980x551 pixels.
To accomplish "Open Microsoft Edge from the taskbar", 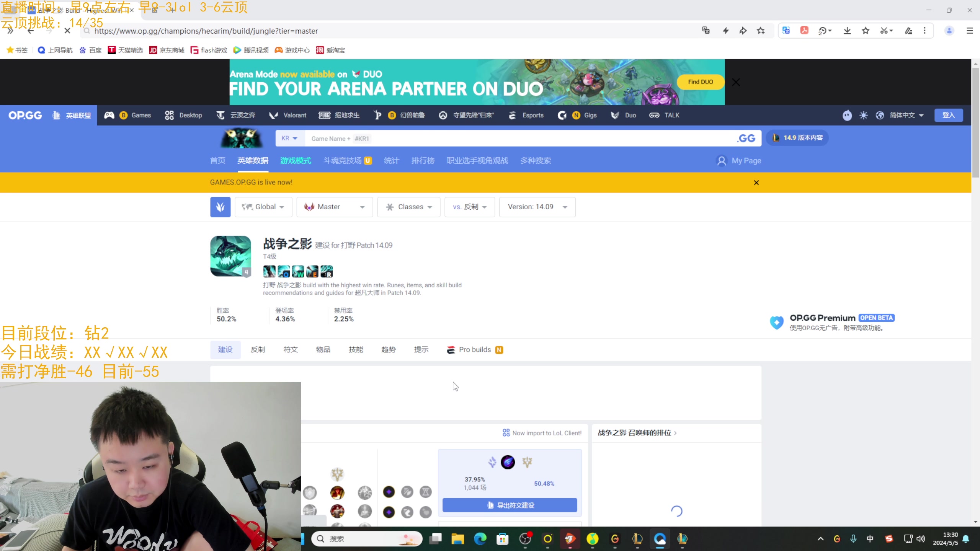I will 480,539.
